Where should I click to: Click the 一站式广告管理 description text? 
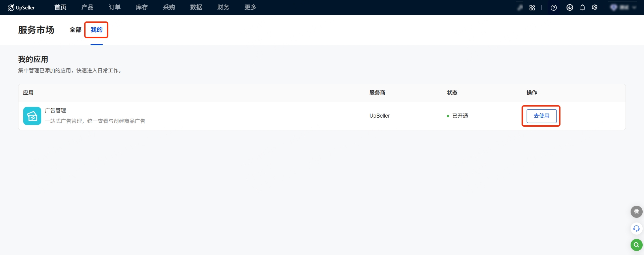(95, 121)
